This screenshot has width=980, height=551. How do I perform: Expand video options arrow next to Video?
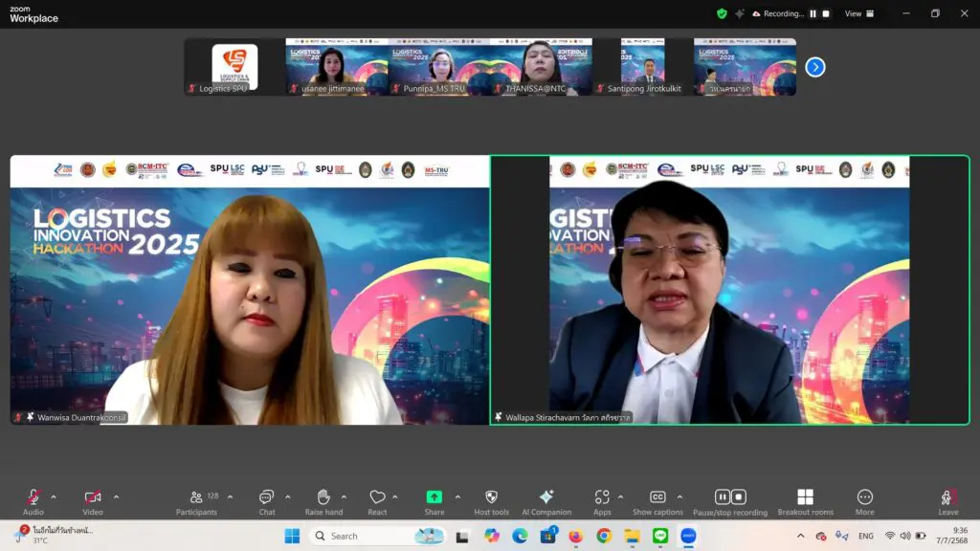pyautogui.click(x=116, y=497)
